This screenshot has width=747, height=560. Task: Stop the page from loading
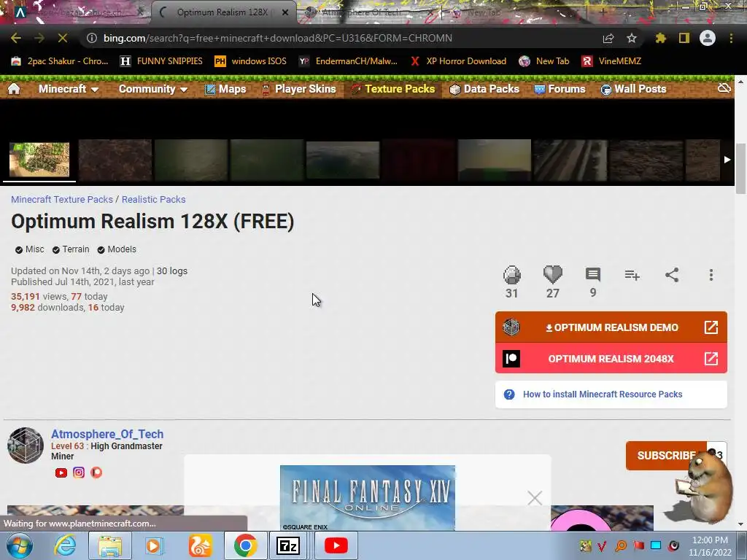click(63, 38)
